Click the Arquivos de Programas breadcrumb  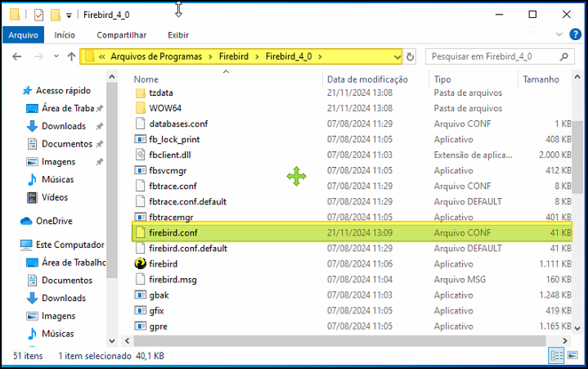click(x=156, y=57)
